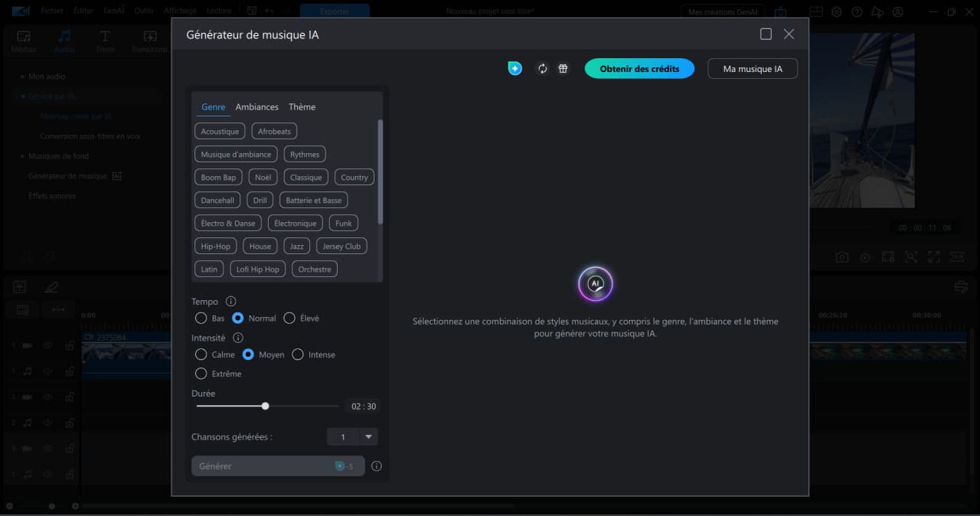Image resolution: width=980 pixels, height=516 pixels.
Task: Open Ma musique IA
Action: coord(752,68)
